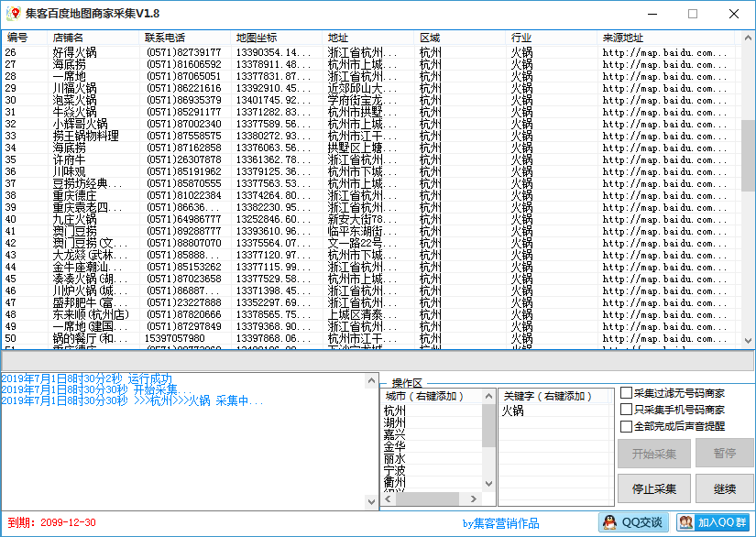
Task: Click the 加入QQ群 button
Action: coord(713,522)
